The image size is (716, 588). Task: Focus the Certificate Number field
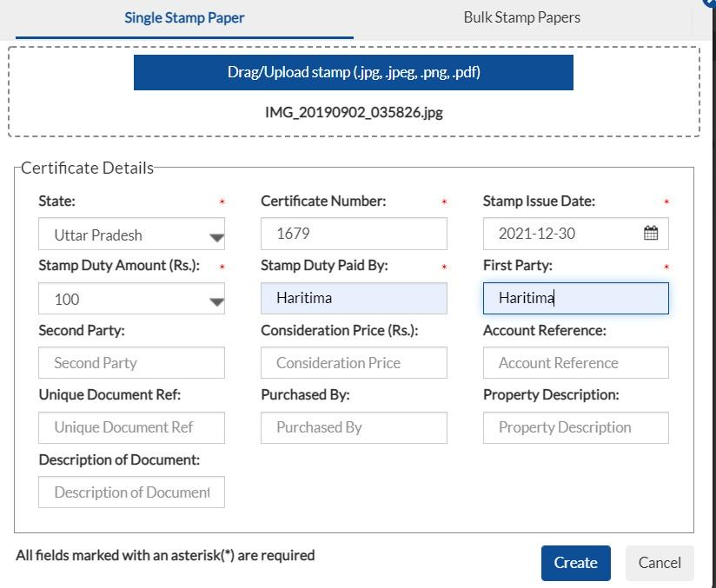(x=354, y=234)
